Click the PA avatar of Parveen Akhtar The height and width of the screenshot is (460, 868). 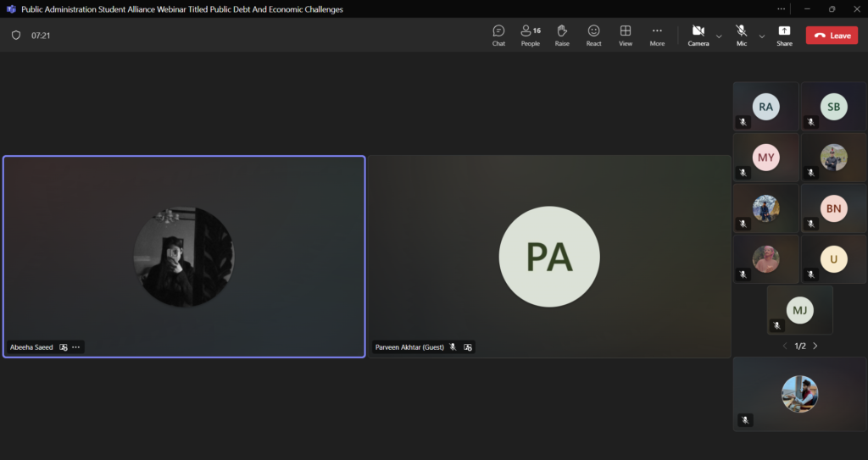point(549,257)
